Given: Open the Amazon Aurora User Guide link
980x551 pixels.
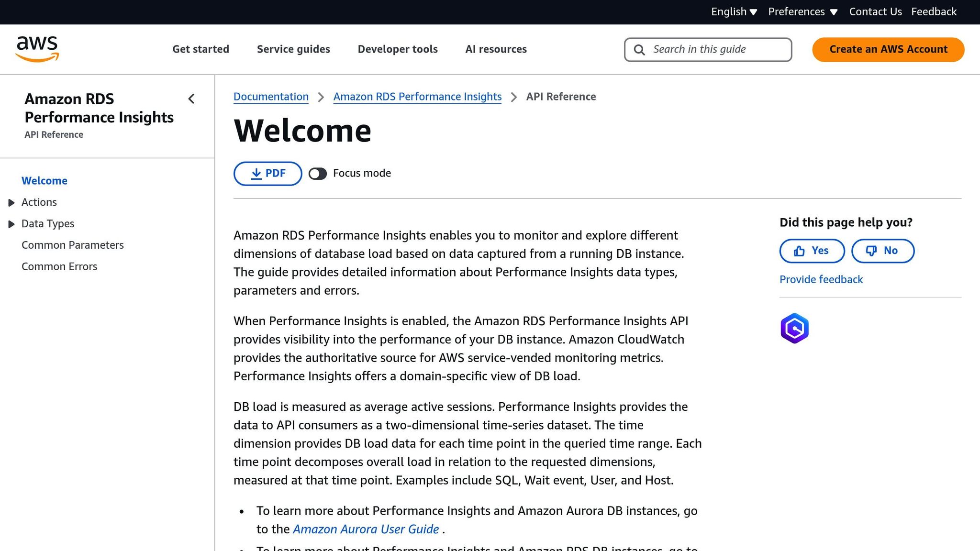Looking at the screenshot, I should click(366, 529).
